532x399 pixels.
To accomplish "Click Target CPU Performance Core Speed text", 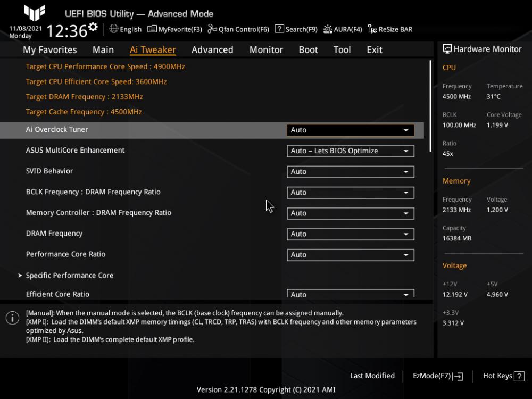I will (105, 66).
